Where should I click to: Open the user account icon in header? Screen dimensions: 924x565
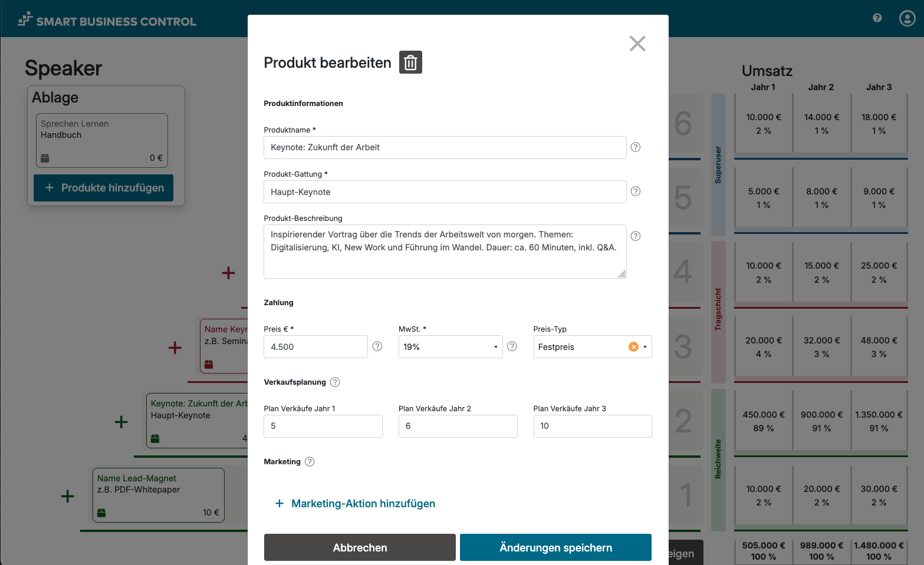tap(907, 18)
